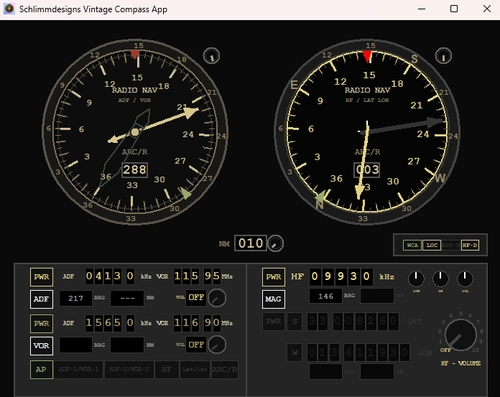Click digit 3 in HF 09930 frequency

click(353, 277)
